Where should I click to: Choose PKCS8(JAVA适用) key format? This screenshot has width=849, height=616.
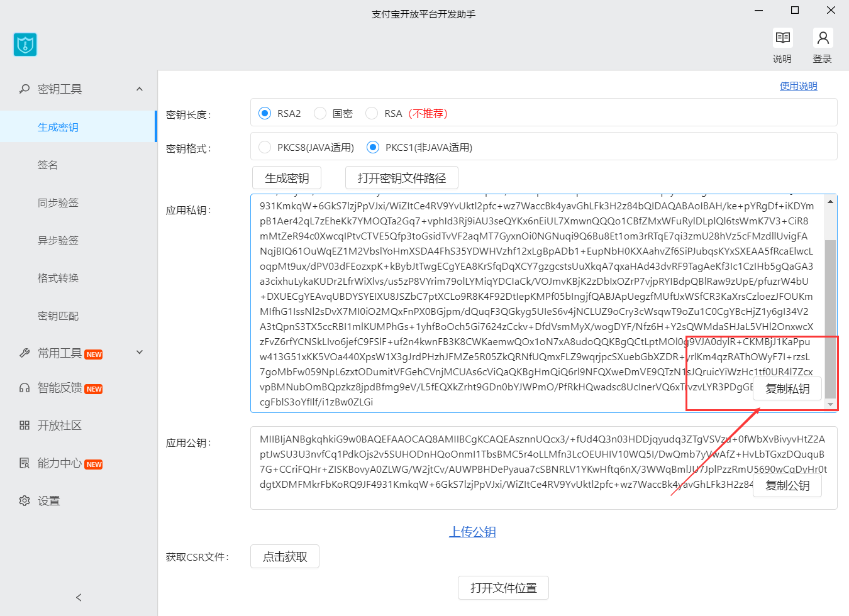pos(265,147)
